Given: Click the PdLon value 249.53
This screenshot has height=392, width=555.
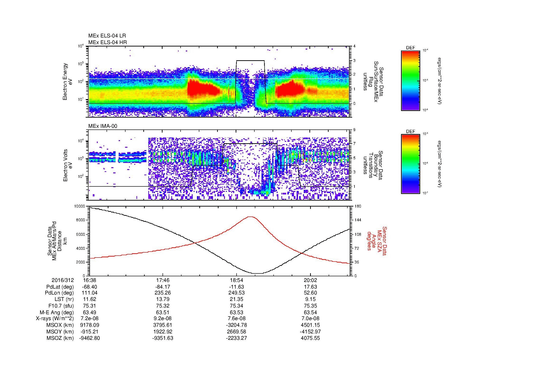Looking at the screenshot, I should pyautogui.click(x=236, y=293).
